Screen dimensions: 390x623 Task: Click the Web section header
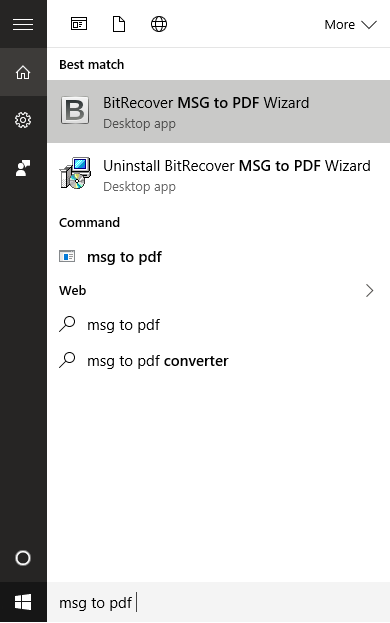(72, 290)
